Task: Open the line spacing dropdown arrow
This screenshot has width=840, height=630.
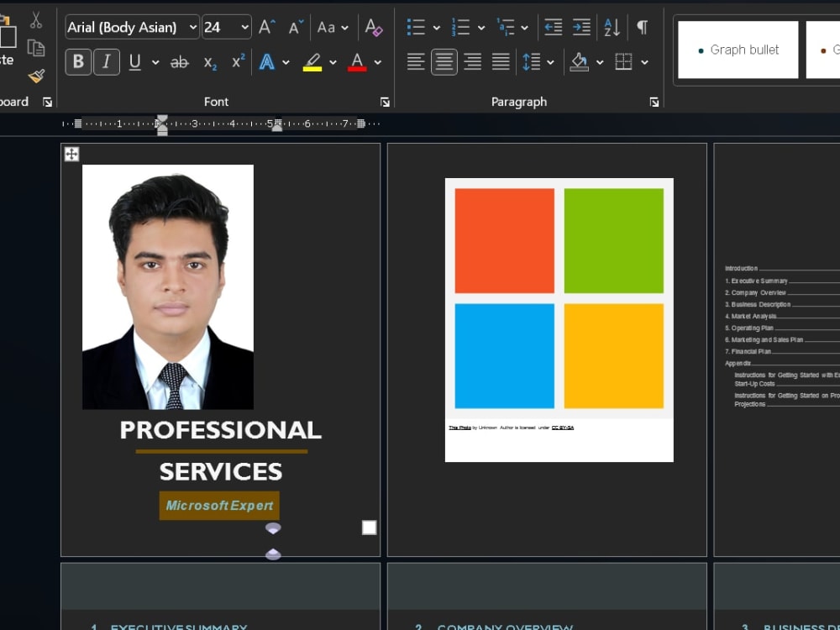Action: pos(551,62)
